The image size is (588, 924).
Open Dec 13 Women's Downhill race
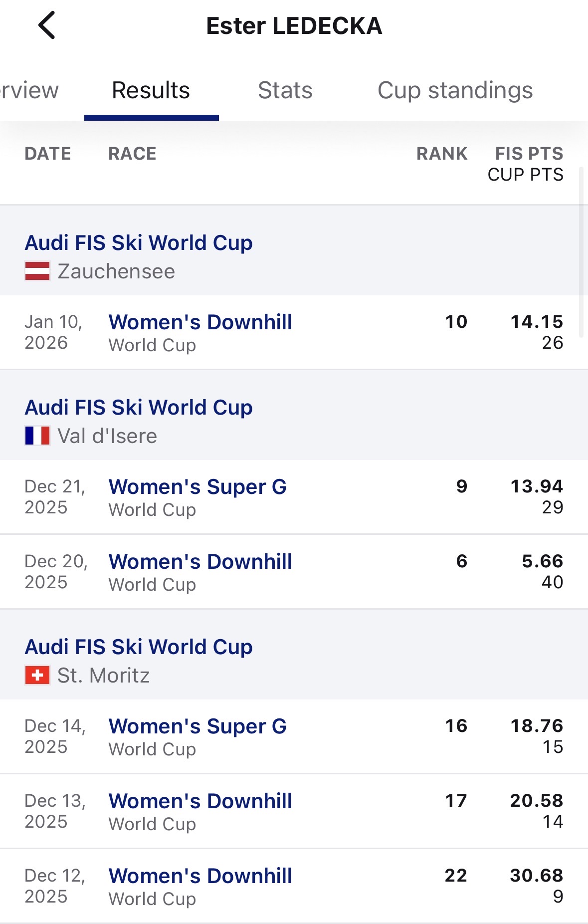(x=200, y=801)
